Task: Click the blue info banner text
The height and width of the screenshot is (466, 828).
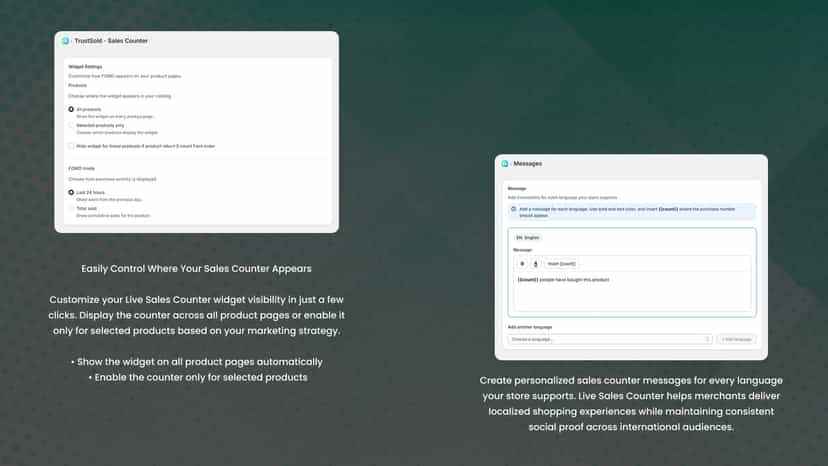Action: [x=627, y=212]
